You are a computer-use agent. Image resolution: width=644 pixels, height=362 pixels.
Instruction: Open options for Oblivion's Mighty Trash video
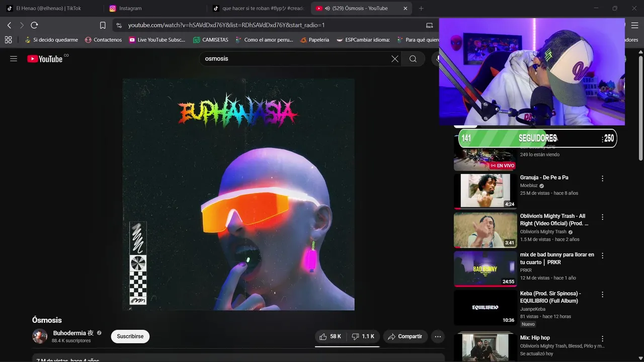pyautogui.click(x=602, y=217)
